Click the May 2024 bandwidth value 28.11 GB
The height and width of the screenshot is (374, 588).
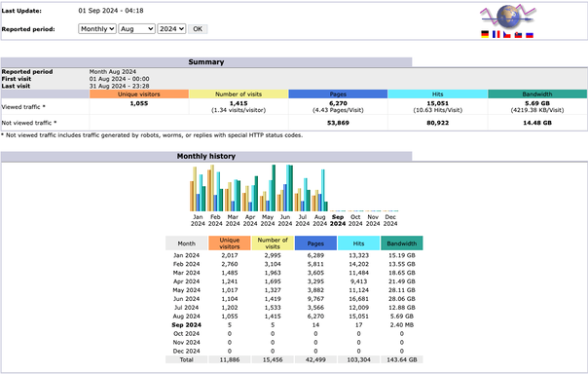(x=402, y=290)
